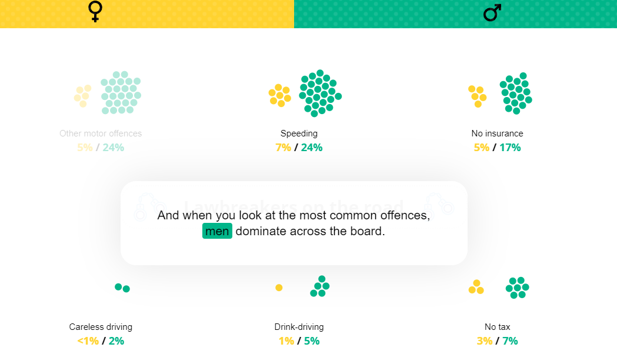Click the Careless driving label

tap(101, 327)
